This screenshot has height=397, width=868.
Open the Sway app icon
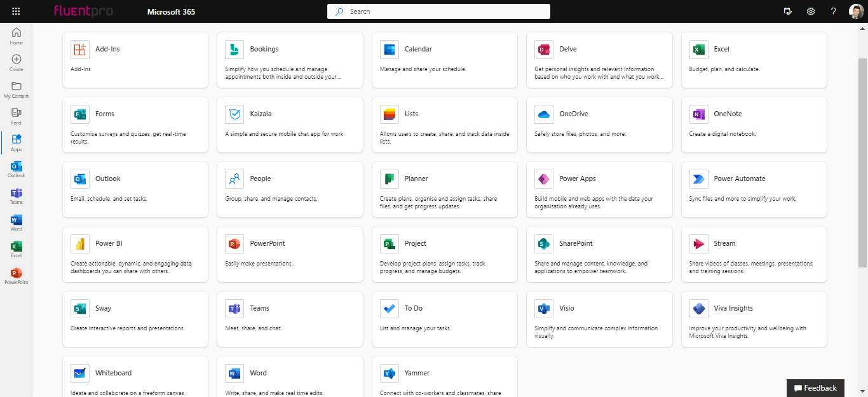point(79,309)
